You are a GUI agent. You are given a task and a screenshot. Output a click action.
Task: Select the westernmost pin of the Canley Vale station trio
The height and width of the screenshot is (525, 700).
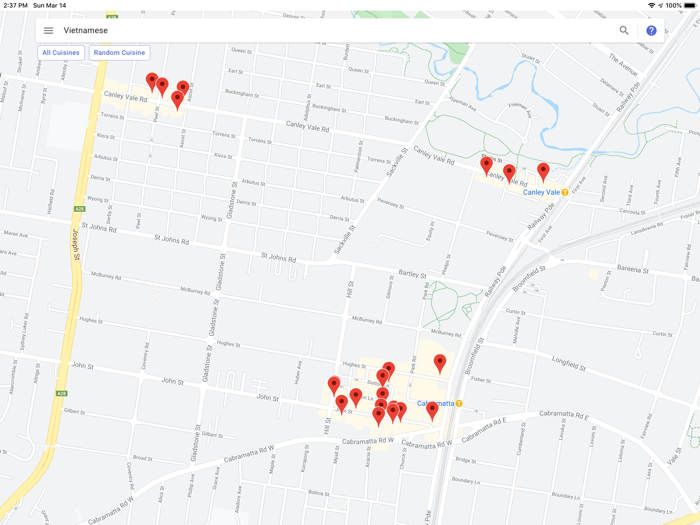[486, 166]
